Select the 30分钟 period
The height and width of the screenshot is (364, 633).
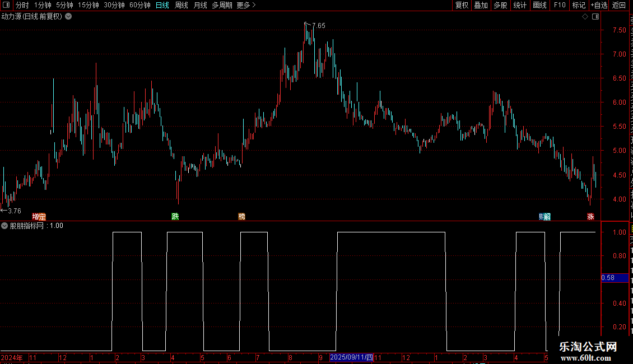click(x=114, y=5)
